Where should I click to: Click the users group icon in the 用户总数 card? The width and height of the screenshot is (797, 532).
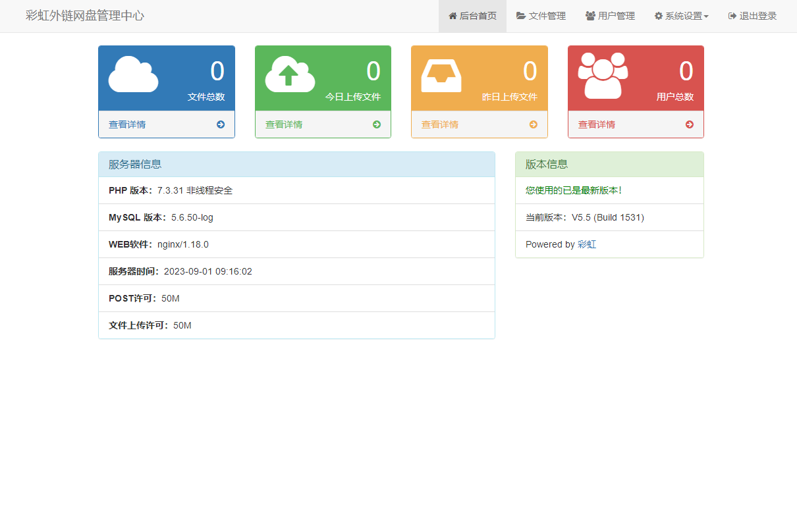(x=603, y=76)
